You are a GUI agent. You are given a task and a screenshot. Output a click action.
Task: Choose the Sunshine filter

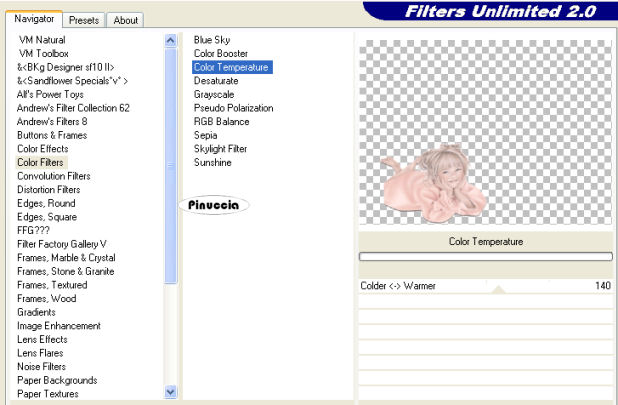point(212,162)
